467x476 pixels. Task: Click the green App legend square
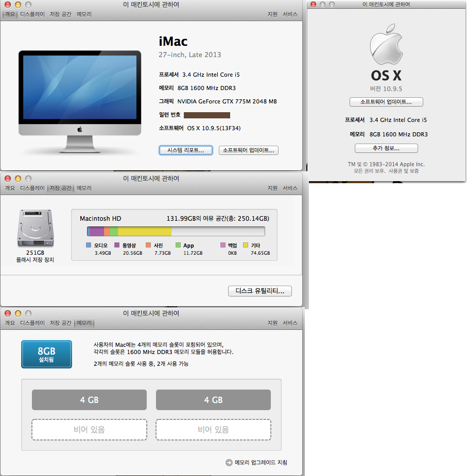click(178, 245)
